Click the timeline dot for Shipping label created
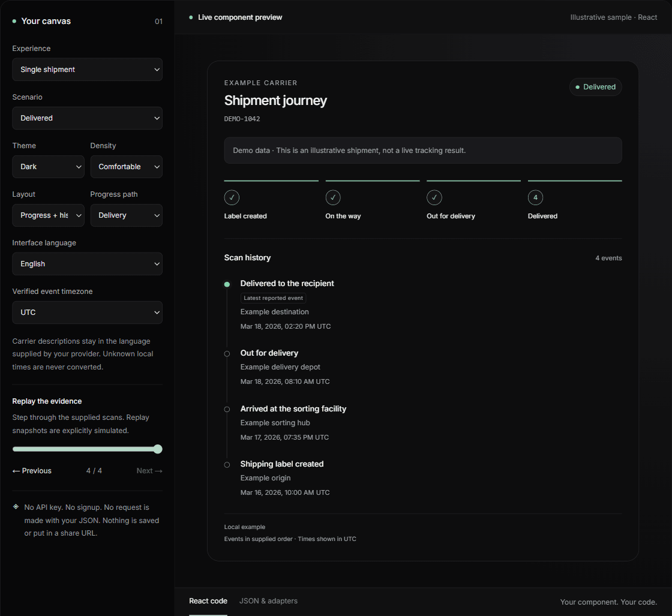The width and height of the screenshot is (672, 616). (227, 465)
